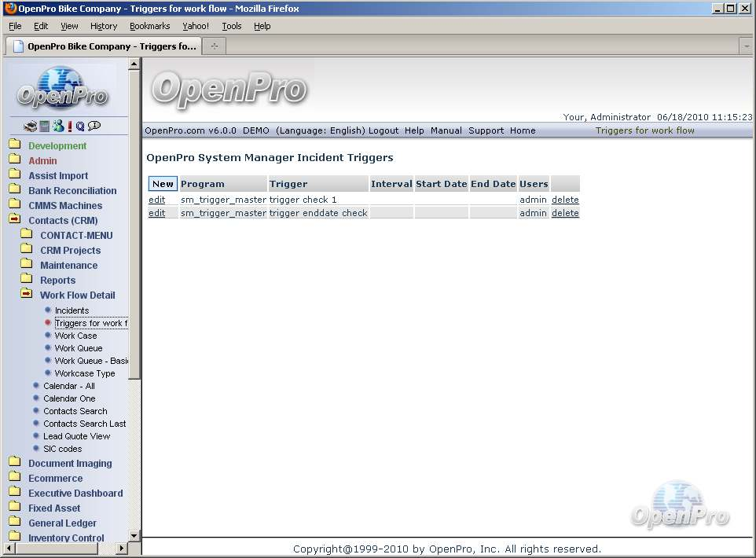The width and height of the screenshot is (756, 558).
Task: Open the Tools menu in Firefox
Action: (232, 26)
